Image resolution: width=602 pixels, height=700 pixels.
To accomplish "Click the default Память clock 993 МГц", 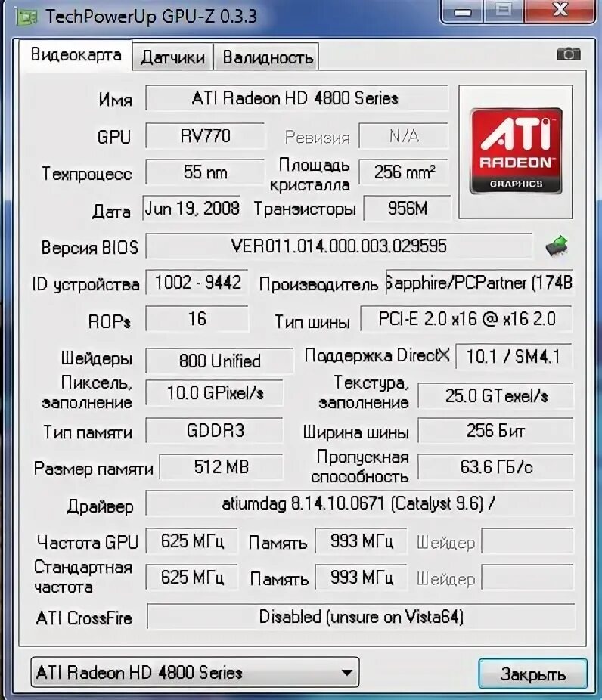I will [362, 578].
